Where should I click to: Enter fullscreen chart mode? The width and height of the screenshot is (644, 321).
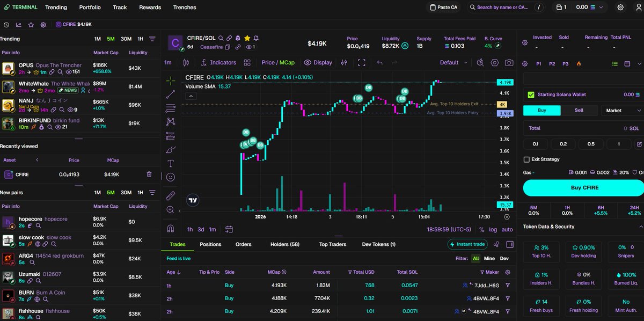362,62
